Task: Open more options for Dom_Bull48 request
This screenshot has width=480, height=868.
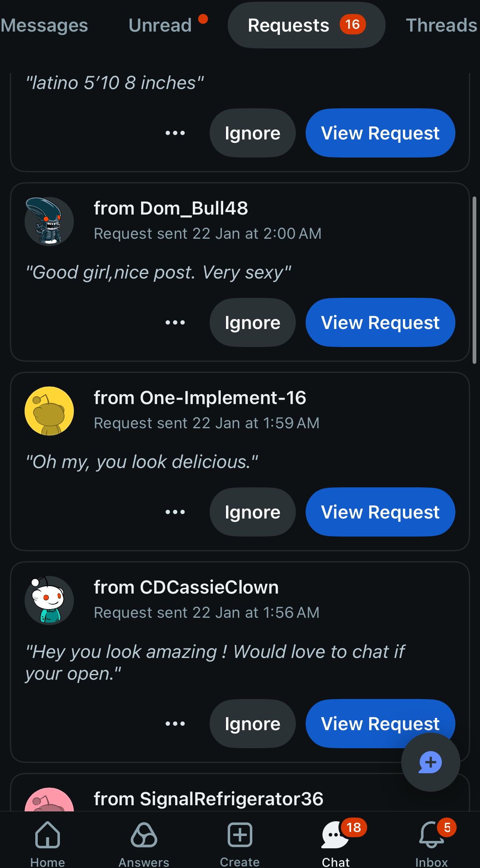Action: click(x=175, y=322)
